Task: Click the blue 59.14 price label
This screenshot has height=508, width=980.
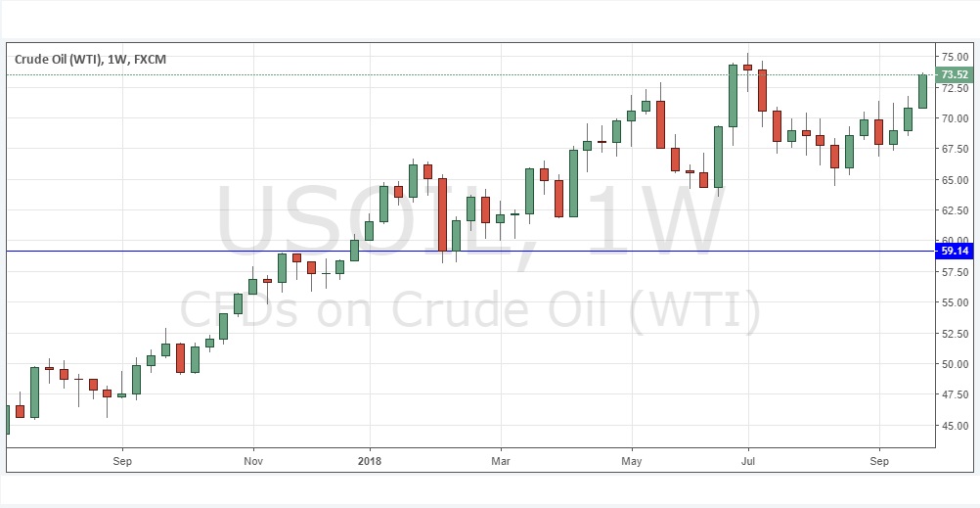Action: point(954,252)
